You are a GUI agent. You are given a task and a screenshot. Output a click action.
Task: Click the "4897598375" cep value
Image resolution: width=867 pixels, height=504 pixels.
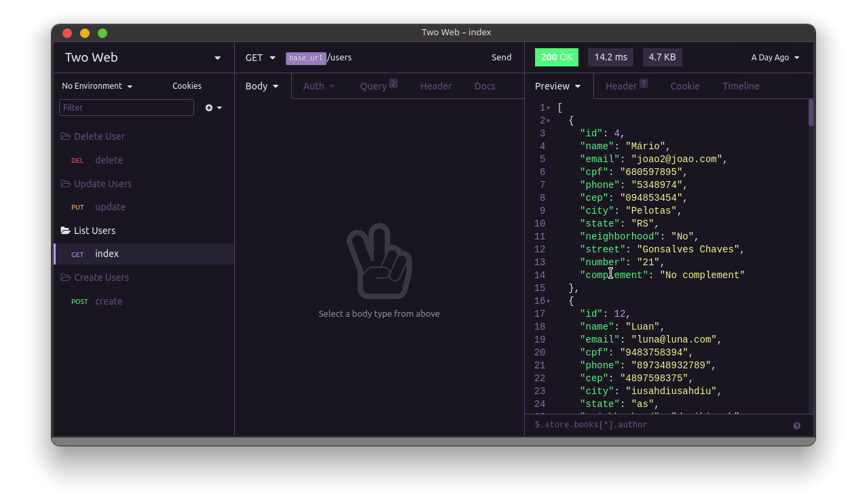pyautogui.click(x=654, y=379)
